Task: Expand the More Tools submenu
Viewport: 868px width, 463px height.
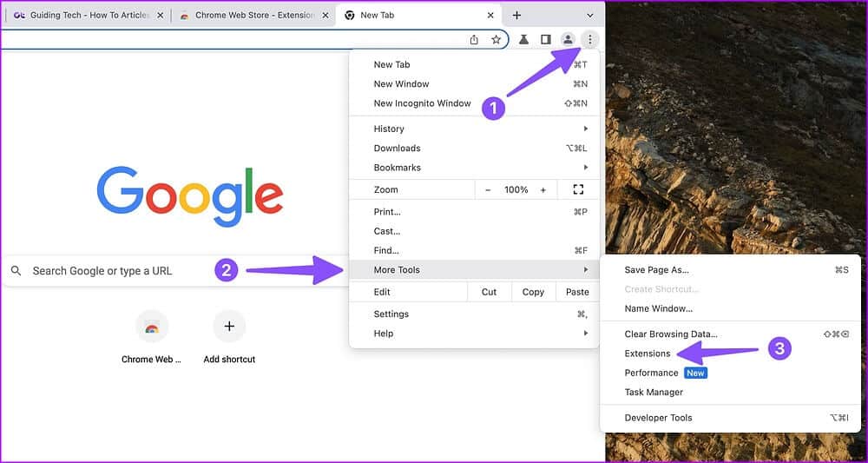Action: (x=475, y=269)
